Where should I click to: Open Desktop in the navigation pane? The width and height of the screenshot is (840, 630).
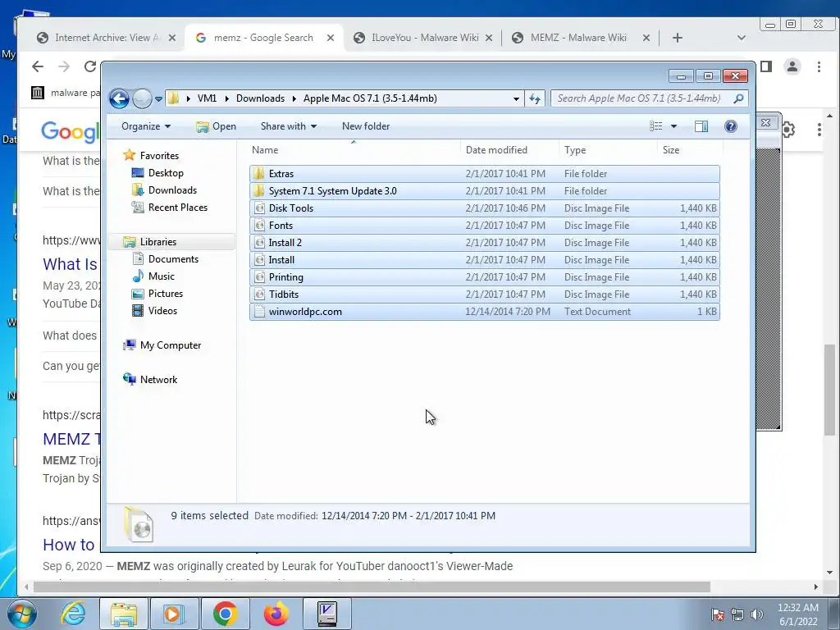coord(166,173)
